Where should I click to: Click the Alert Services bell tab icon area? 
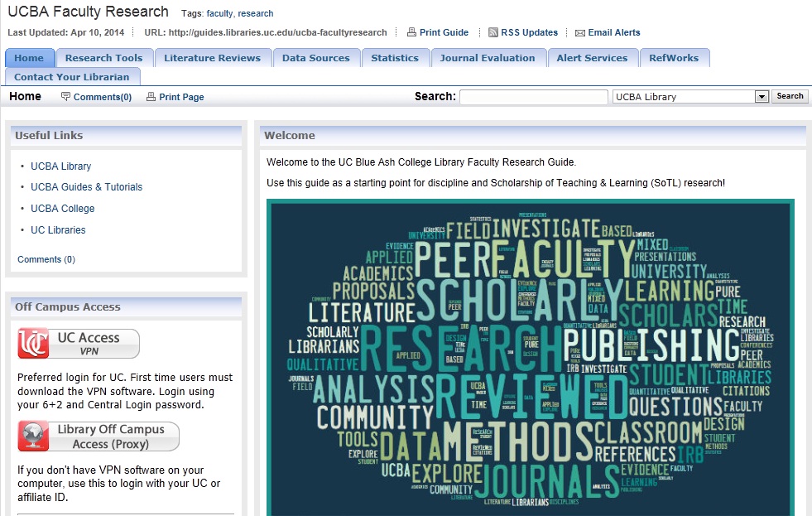(593, 58)
